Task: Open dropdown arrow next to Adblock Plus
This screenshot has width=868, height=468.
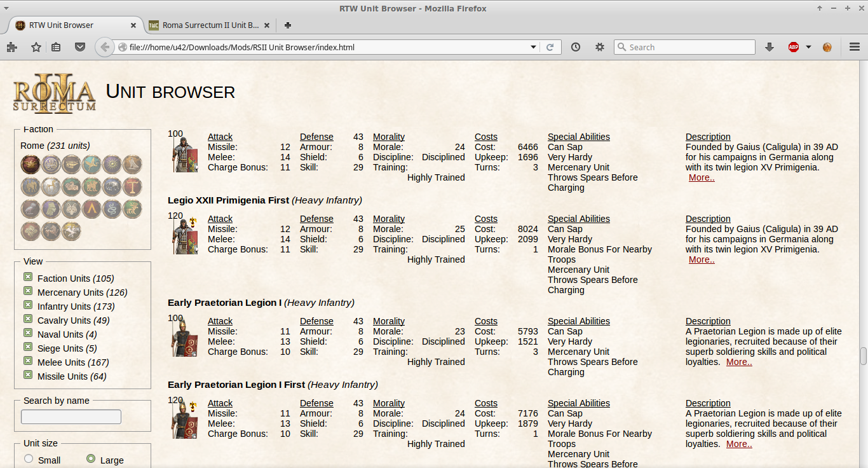Action: [808, 47]
